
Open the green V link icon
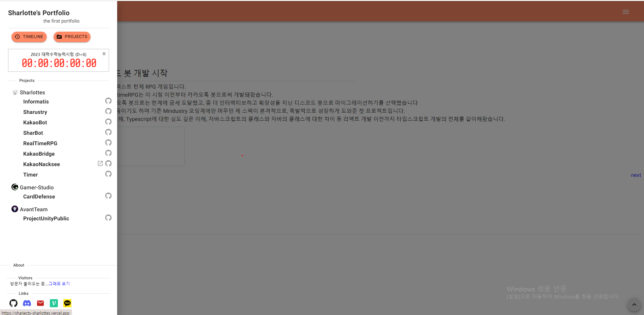click(x=54, y=303)
